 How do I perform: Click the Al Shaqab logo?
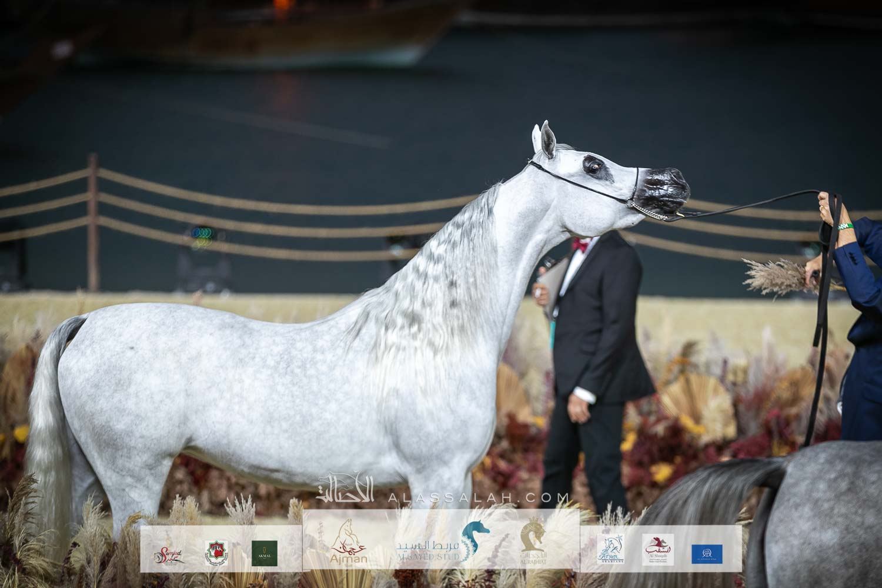click(657, 550)
